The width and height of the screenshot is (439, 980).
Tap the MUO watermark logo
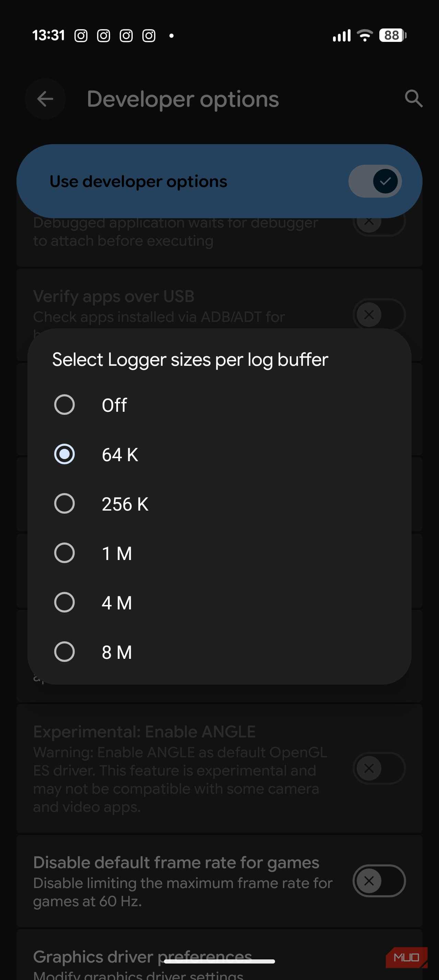tap(406, 957)
